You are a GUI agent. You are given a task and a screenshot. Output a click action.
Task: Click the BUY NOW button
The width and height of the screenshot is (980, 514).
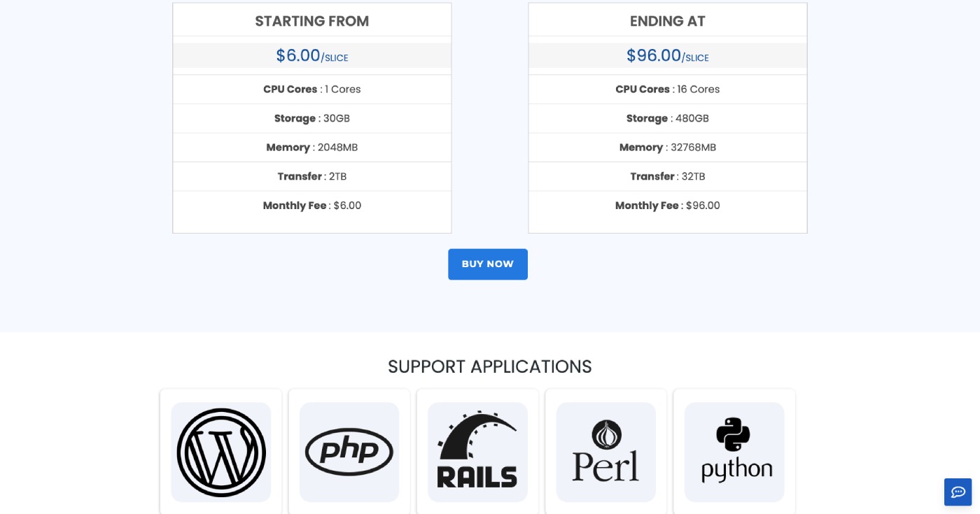point(488,264)
